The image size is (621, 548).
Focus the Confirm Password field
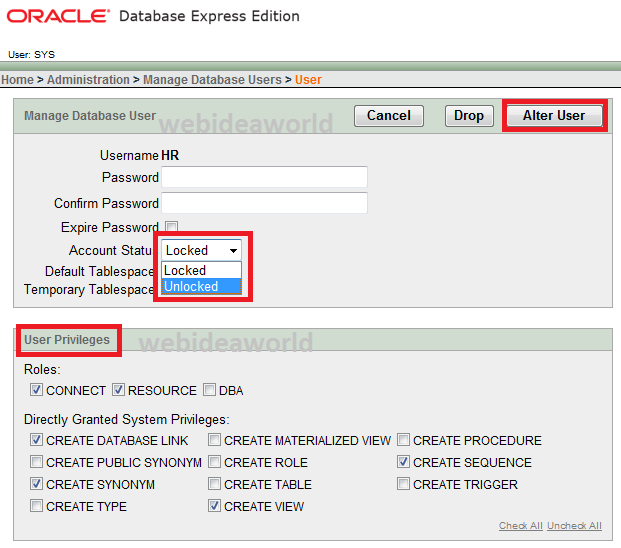[x=264, y=203]
